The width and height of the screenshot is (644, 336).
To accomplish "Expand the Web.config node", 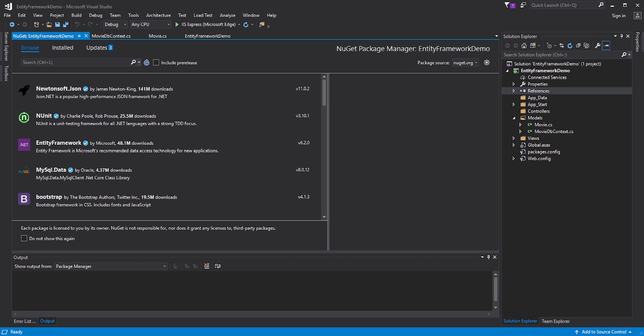I will click(514, 159).
